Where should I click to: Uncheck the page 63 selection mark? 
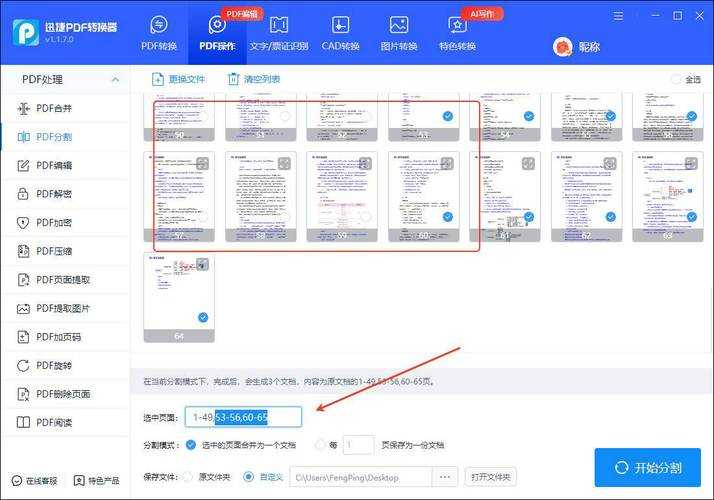(692, 217)
